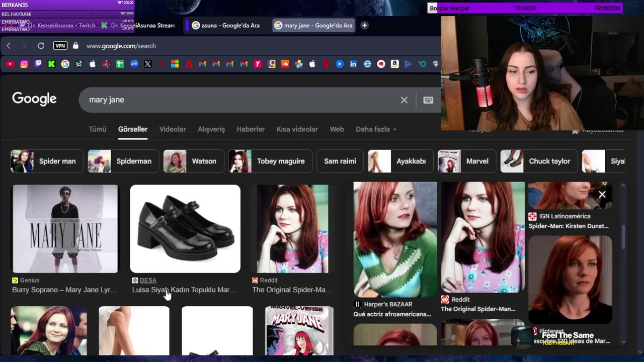The height and width of the screenshot is (362, 644).
Task: Select the Alışveriş search tab
Action: pyautogui.click(x=211, y=129)
